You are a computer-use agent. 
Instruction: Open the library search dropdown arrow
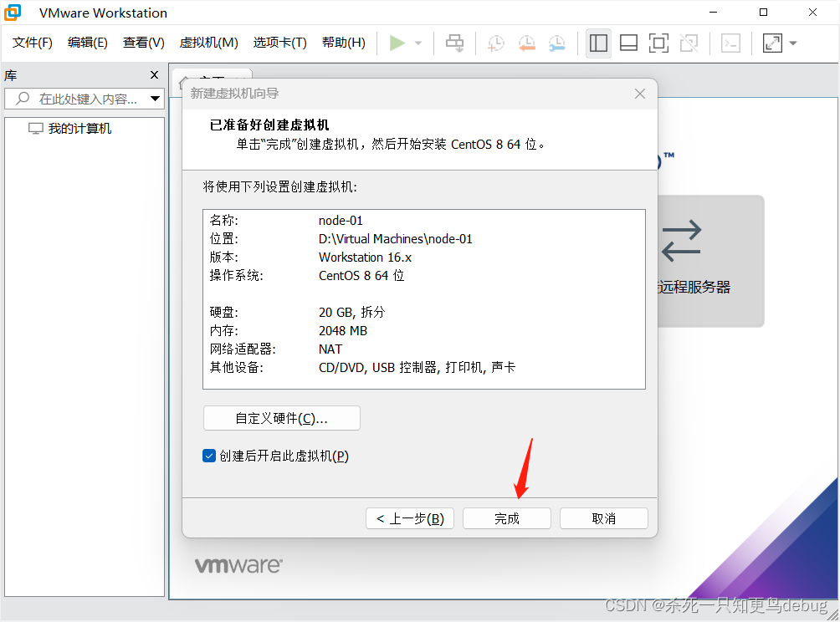pos(155,99)
